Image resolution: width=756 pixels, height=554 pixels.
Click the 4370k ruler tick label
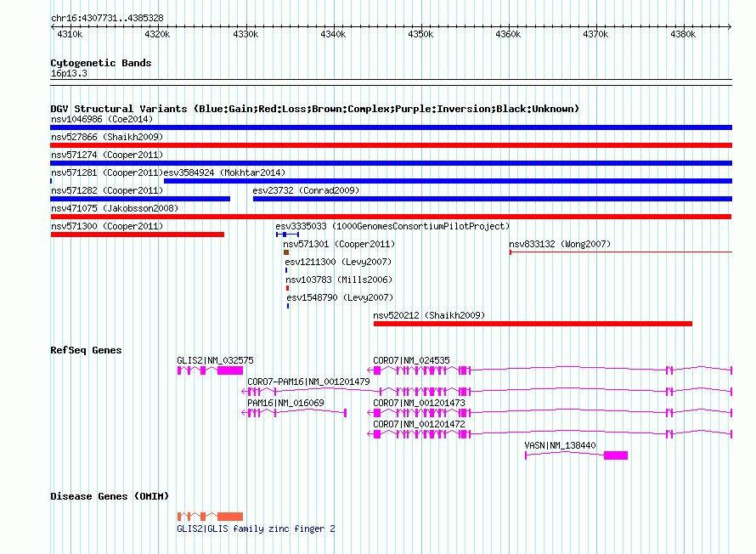click(595, 34)
